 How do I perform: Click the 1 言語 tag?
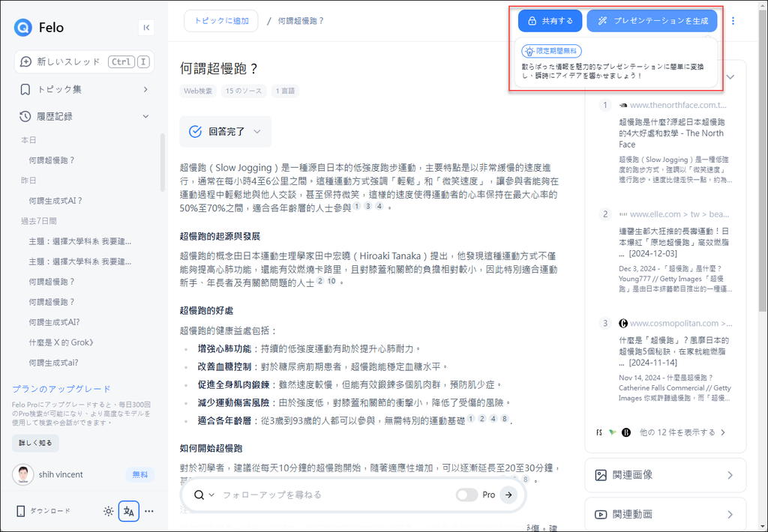click(x=285, y=91)
